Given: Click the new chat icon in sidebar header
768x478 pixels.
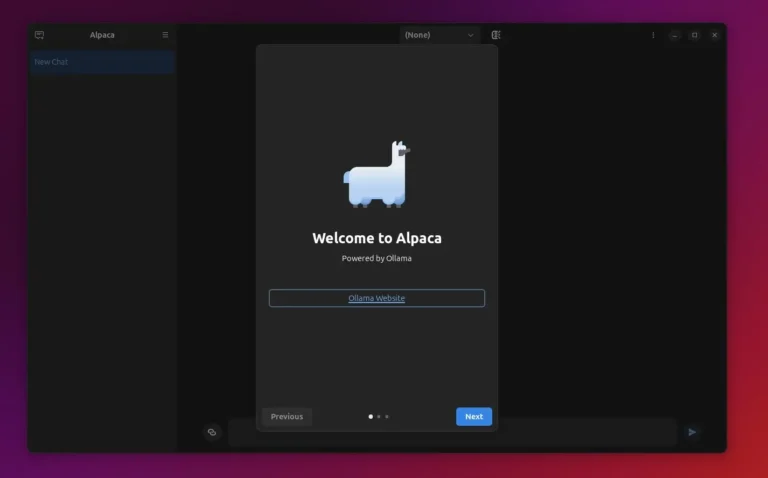Looking at the screenshot, I should click(39, 35).
